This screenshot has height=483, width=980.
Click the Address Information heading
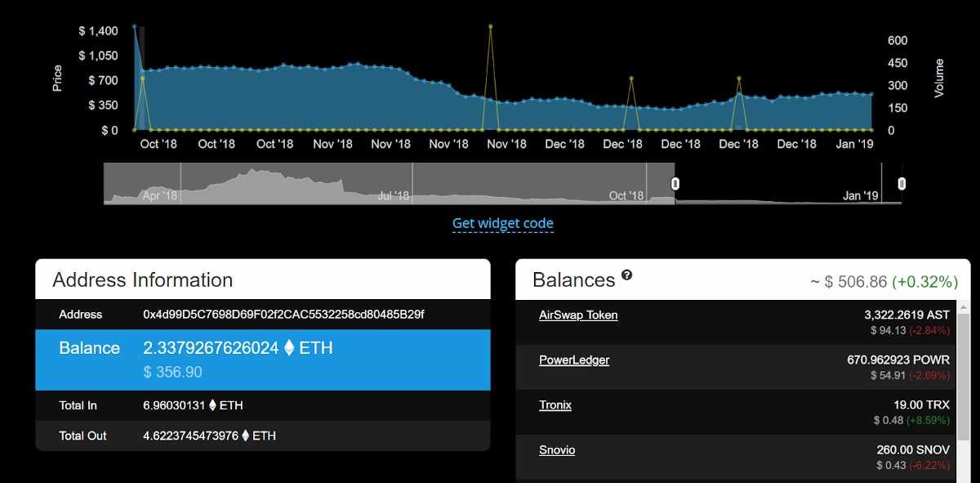143,280
